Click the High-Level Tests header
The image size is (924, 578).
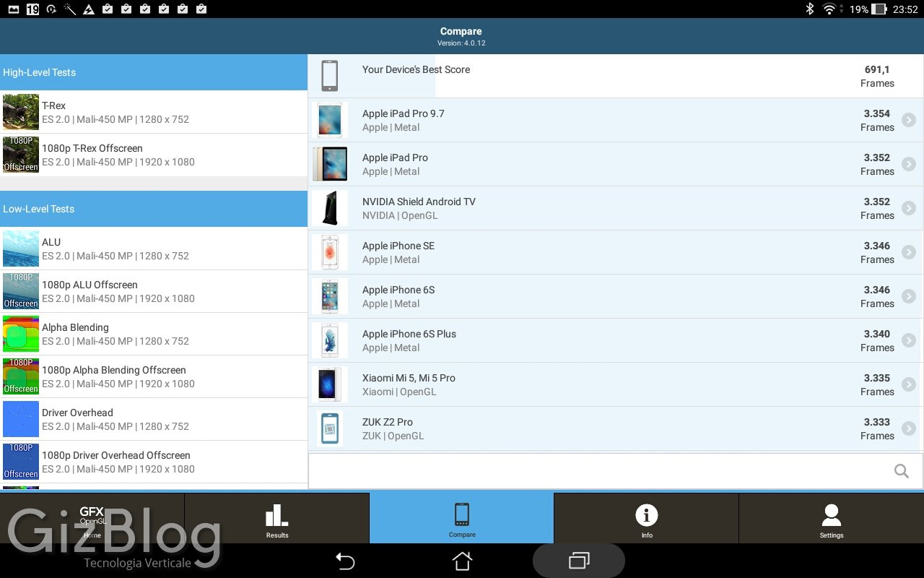(154, 72)
